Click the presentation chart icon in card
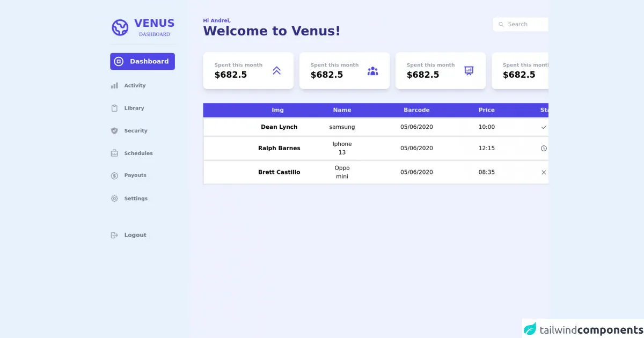This screenshot has width=644, height=338. [469, 71]
